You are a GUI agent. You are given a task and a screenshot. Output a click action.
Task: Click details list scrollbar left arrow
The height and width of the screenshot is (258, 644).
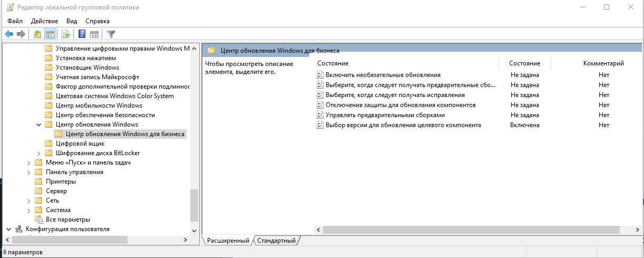coord(318,230)
